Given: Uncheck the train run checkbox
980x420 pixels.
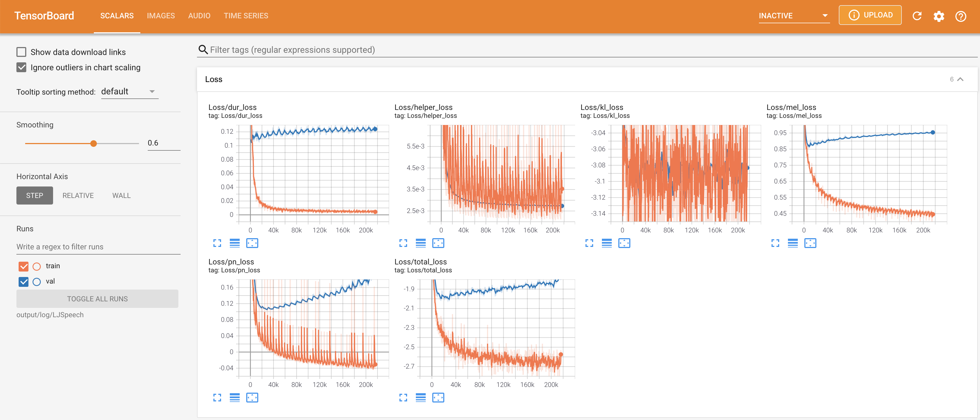Looking at the screenshot, I should pos(24,266).
